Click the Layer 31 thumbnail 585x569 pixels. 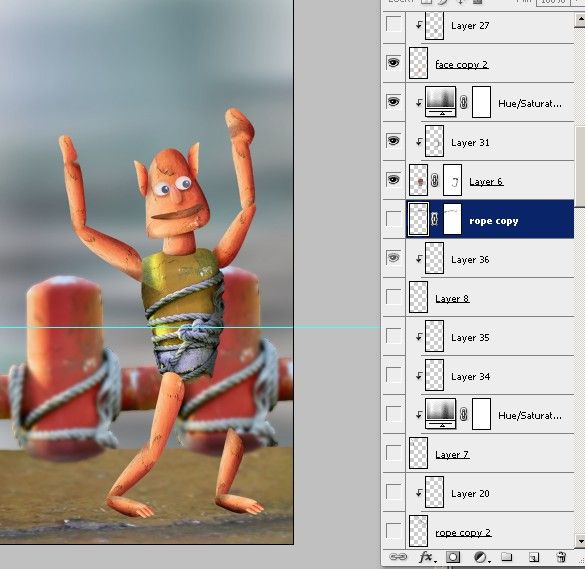pyautogui.click(x=434, y=141)
